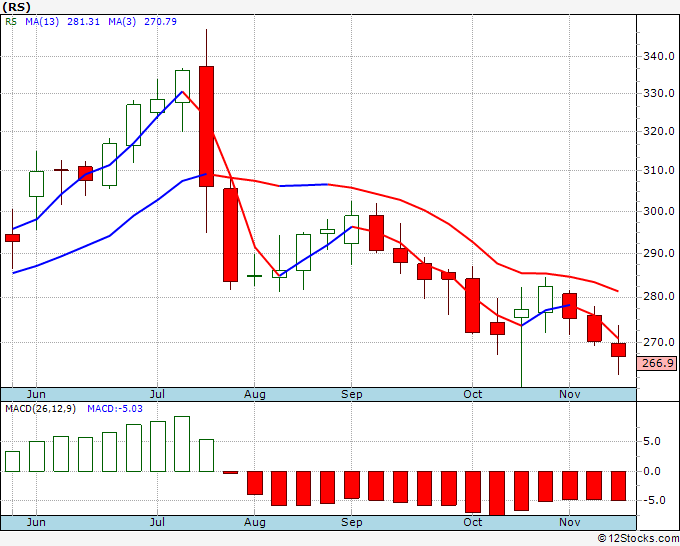Click the 5.0 MACD axis label
Screen dimensions: 680x546
[652, 441]
